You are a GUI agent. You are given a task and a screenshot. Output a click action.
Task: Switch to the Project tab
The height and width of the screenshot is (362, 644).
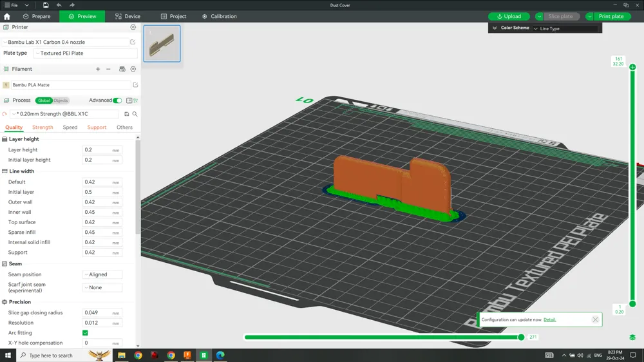coord(173,17)
